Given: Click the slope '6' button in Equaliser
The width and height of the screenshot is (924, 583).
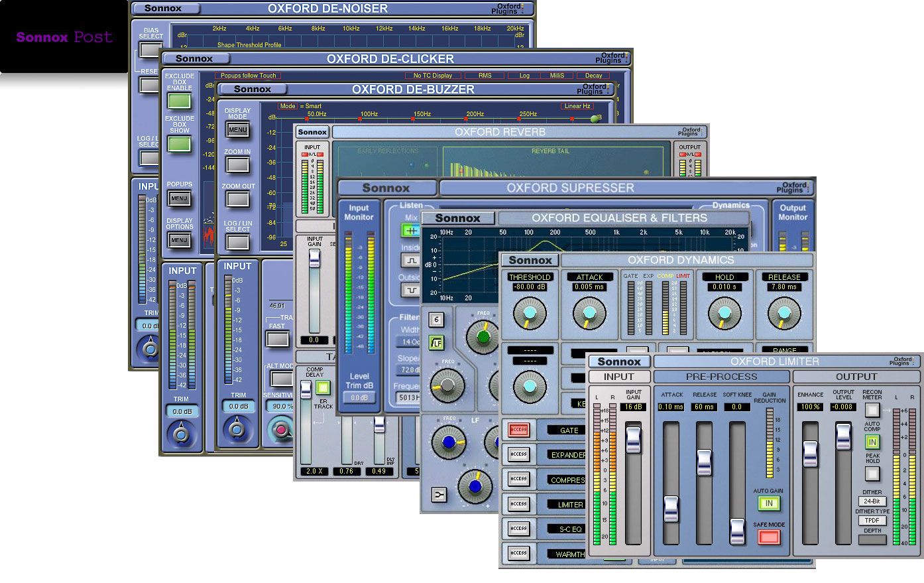Looking at the screenshot, I should [x=436, y=320].
